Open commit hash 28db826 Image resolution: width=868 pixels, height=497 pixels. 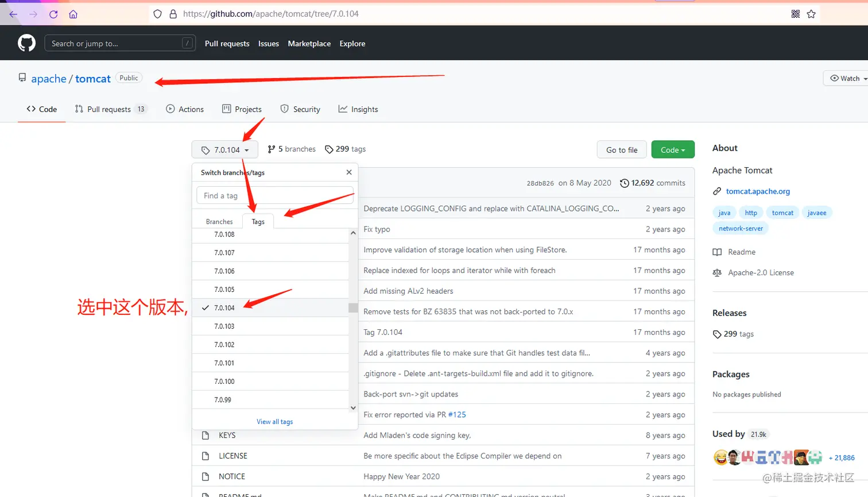540,183
